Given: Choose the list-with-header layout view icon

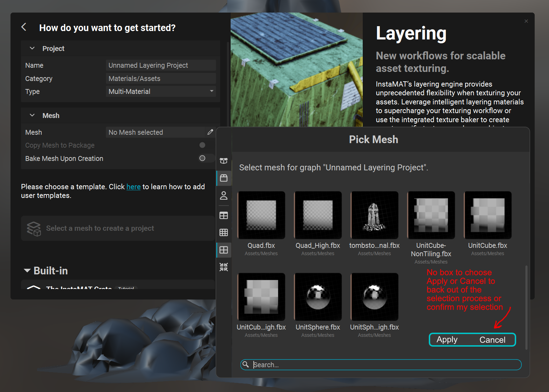Looking at the screenshot, I should tap(224, 215).
